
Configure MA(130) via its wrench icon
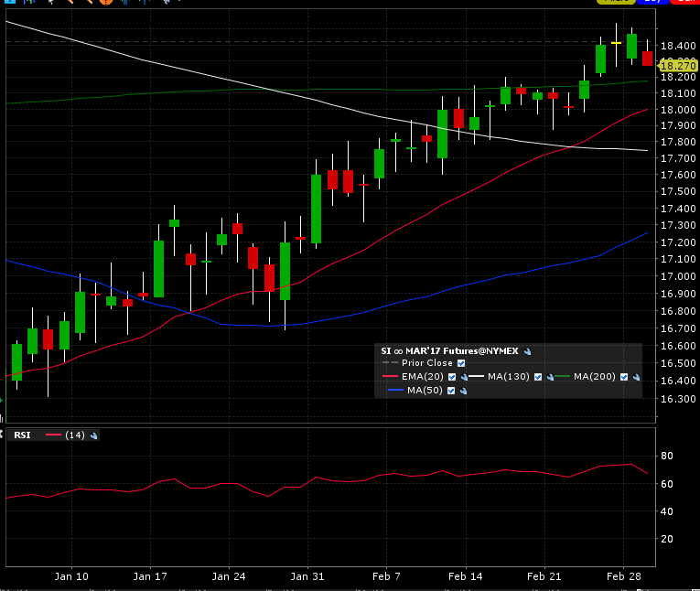point(549,377)
